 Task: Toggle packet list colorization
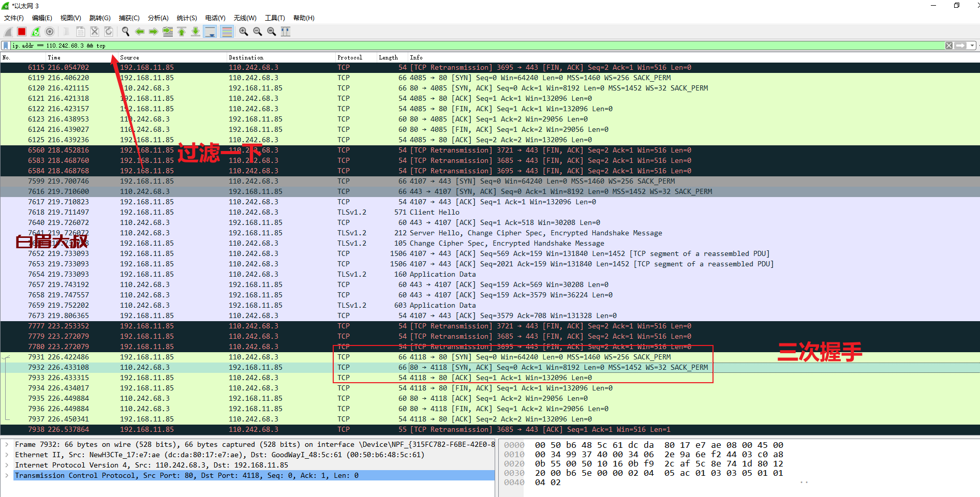pos(227,32)
